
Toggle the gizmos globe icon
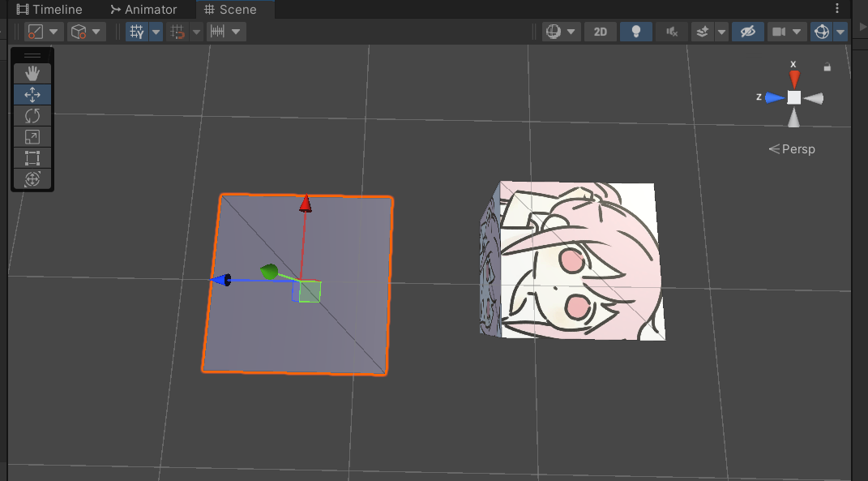(x=822, y=32)
